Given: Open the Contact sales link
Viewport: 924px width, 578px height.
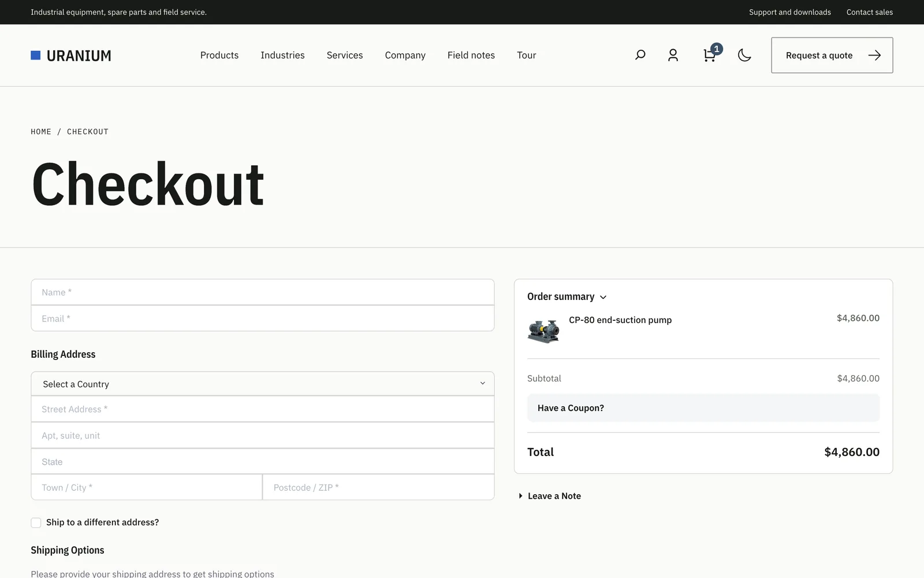Looking at the screenshot, I should pos(870,12).
